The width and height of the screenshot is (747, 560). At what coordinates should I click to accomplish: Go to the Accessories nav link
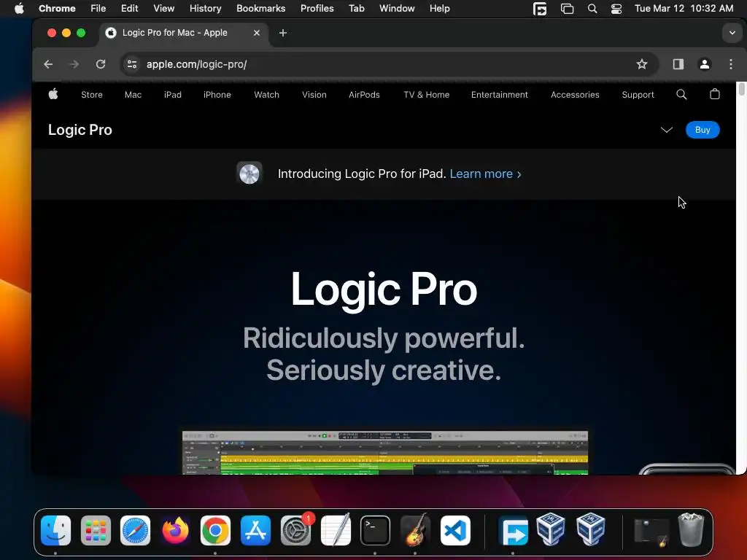(x=575, y=95)
